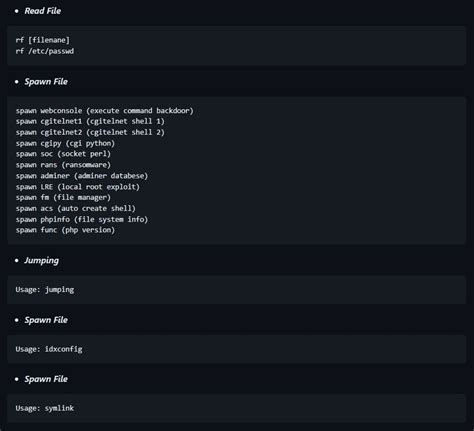The width and height of the screenshot is (474, 431).
Task: Select the 'spawn LRE (local root exploit)' line
Action: 78,187
